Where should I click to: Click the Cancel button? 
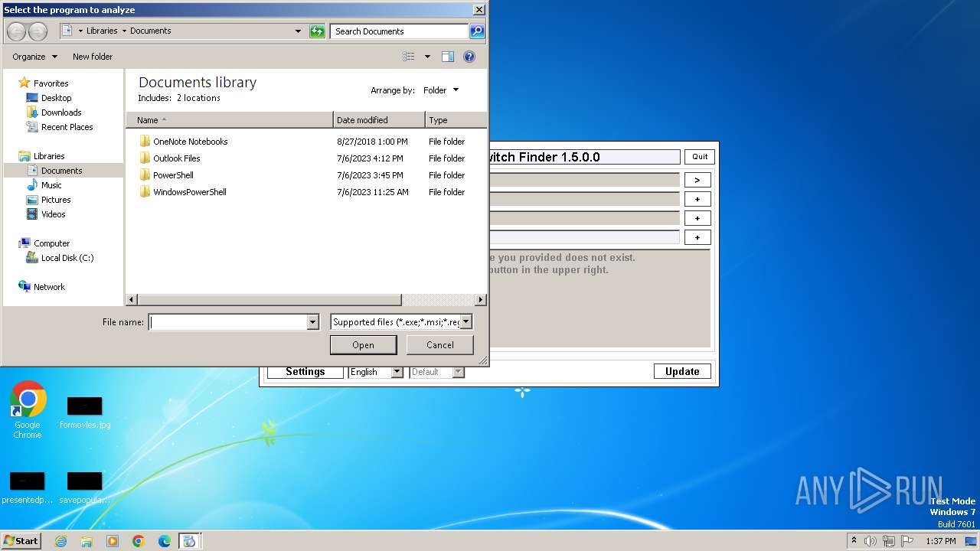tap(440, 345)
